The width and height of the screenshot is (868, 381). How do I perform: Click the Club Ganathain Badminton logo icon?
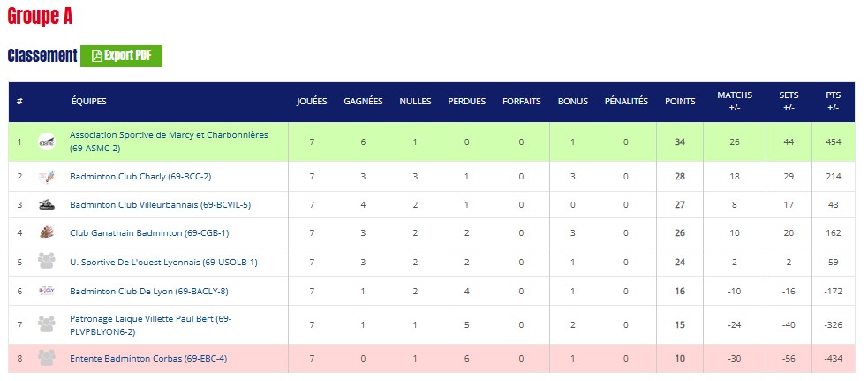tap(47, 233)
